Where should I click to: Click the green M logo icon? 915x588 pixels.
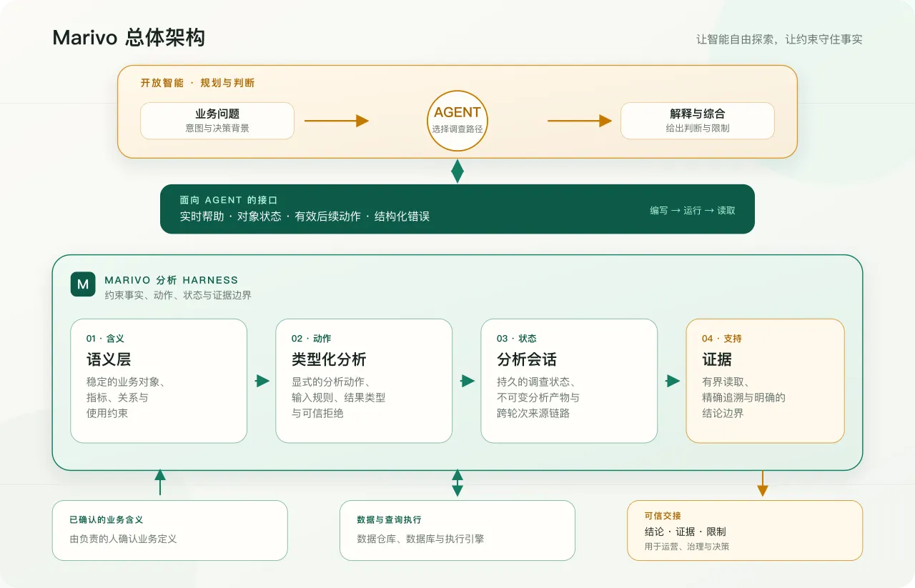[x=83, y=284]
